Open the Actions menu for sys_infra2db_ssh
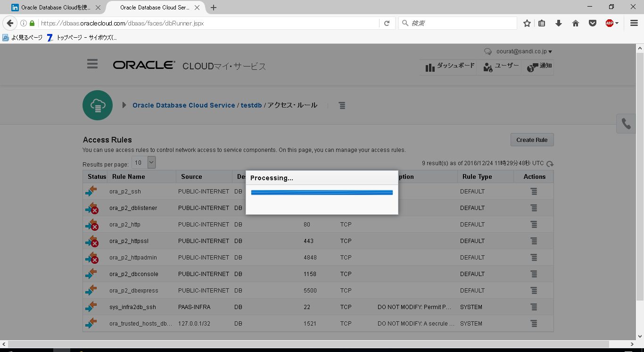Image resolution: width=644 pixels, height=352 pixels. [534, 307]
